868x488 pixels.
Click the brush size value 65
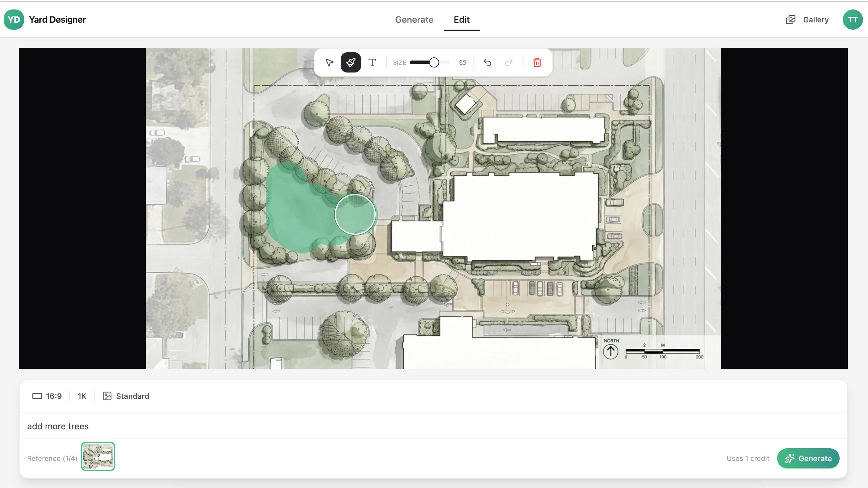(x=462, y=63)
